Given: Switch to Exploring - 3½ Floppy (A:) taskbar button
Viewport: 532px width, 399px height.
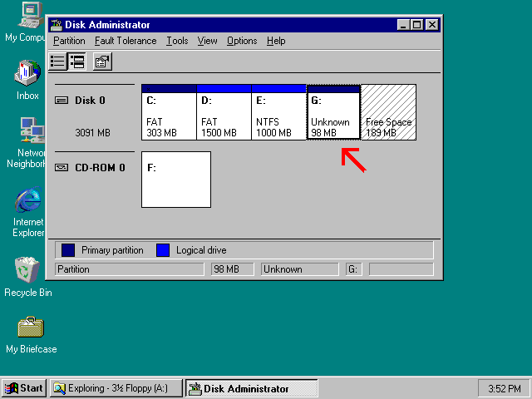Looking at the screenshot, I should pyautogui.click(x=116, y=388).
